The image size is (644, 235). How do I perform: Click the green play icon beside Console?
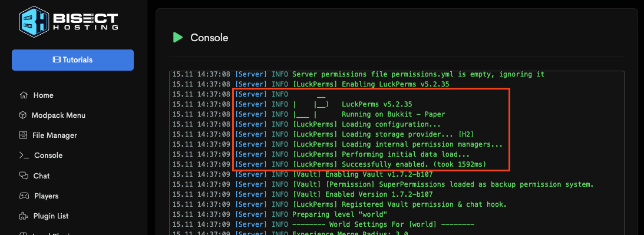[178, 38]
